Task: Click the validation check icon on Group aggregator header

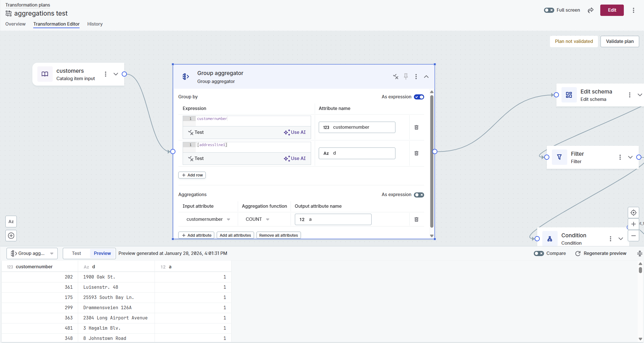Action: point(396,76)
